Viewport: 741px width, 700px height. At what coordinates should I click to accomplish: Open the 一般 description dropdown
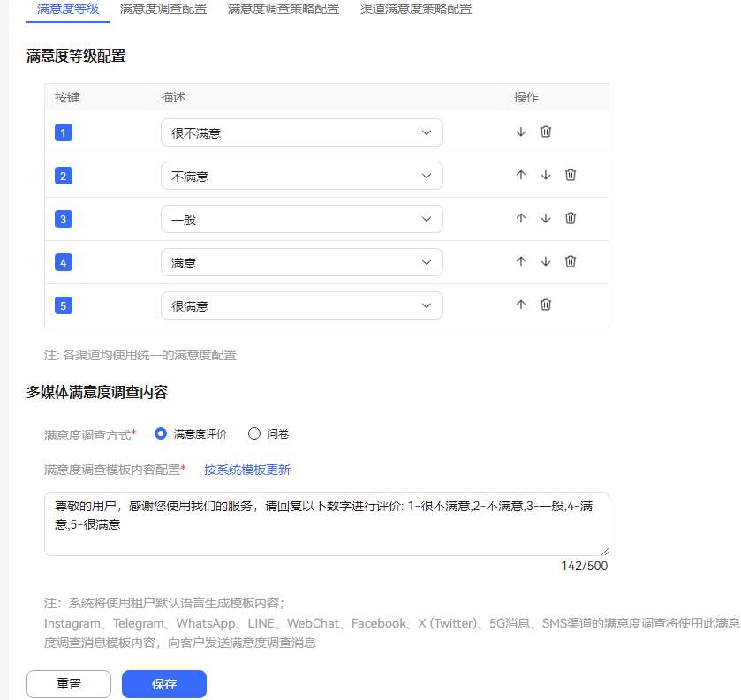[302, 219]
